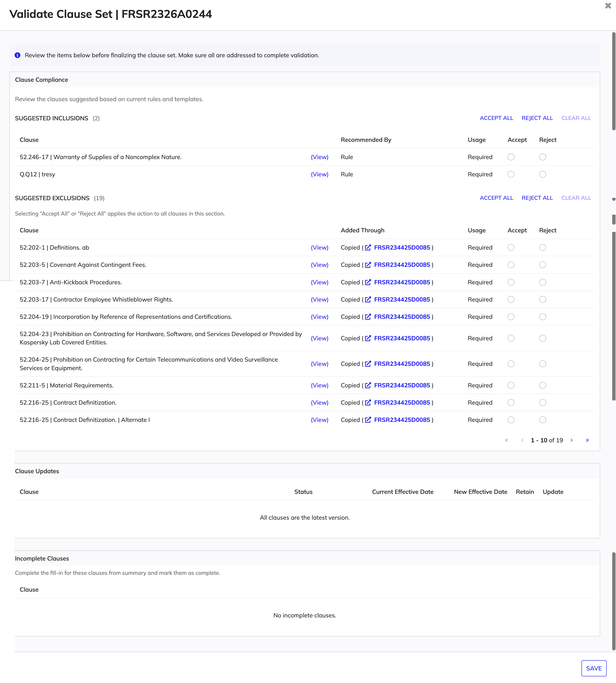Click '1 - 10 of 19' pagination text
This screenshot has height=683, width=616.
[x=547, y=440]
